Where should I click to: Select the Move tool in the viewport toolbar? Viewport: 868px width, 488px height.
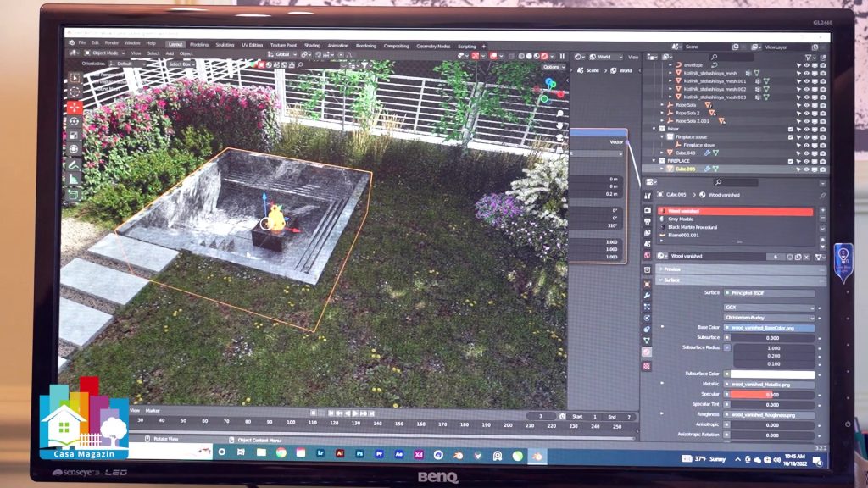click(75, 108)
